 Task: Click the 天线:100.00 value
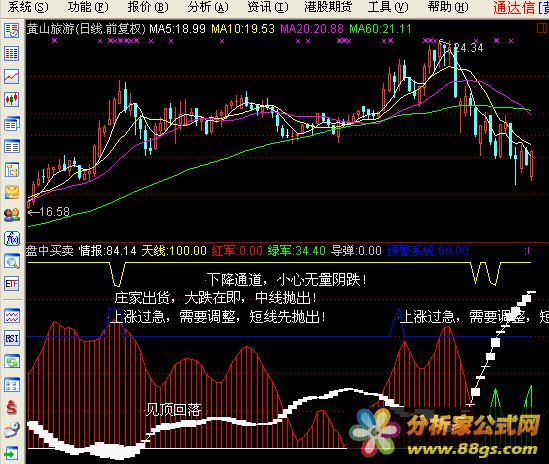pyautogui.click(x=174, y=251)
